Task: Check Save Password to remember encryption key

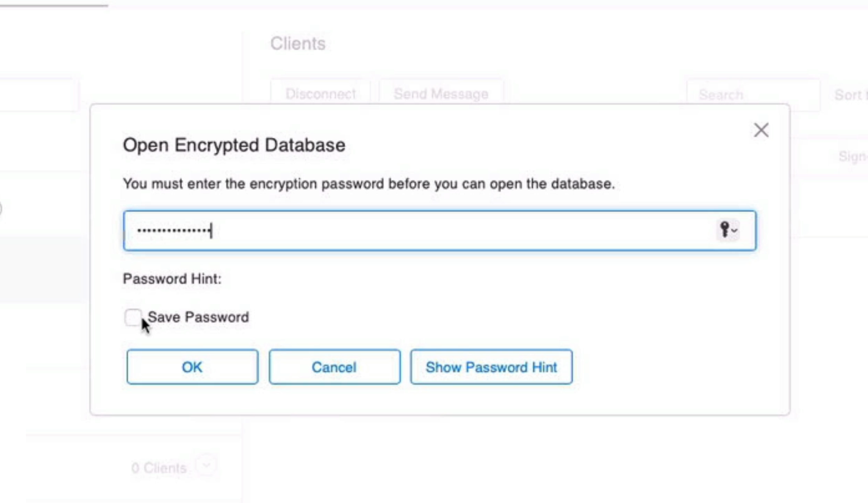Action: pos(134,317)
